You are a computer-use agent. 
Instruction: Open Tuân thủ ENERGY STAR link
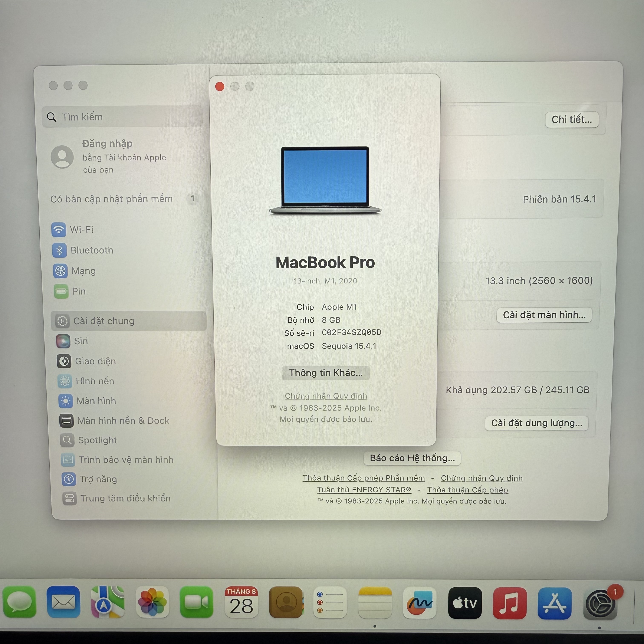tap(364, 490)
